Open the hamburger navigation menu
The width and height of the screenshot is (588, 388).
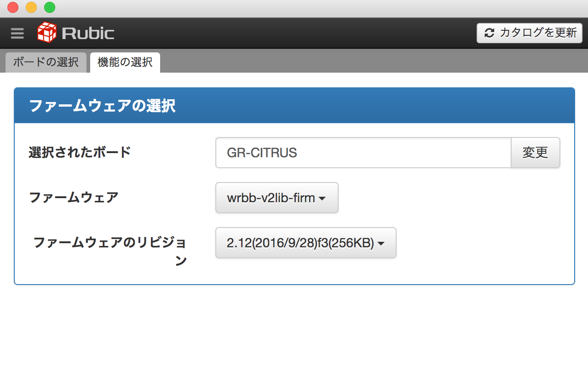tap(17, 33)
